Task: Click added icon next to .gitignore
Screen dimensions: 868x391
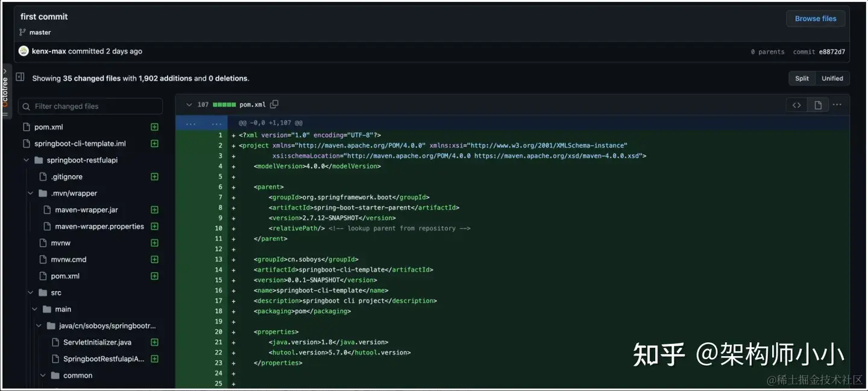Action: [x=154, y=177]
